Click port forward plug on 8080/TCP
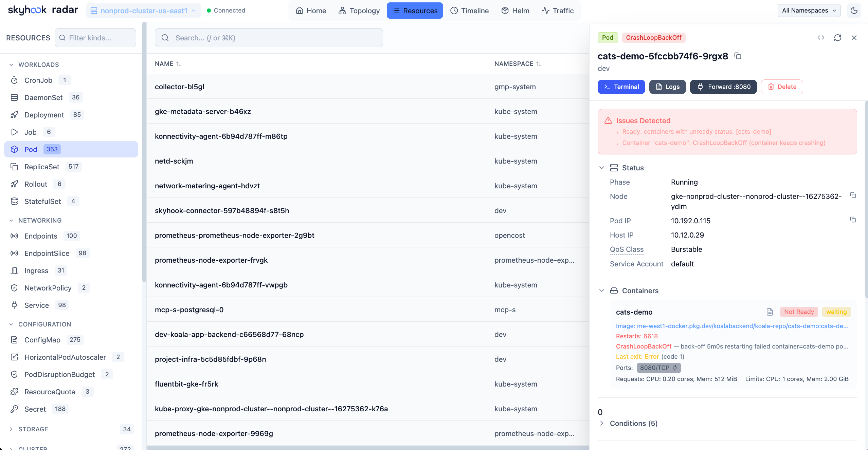Screen dimensions: 868x450 tap(675, 368)
